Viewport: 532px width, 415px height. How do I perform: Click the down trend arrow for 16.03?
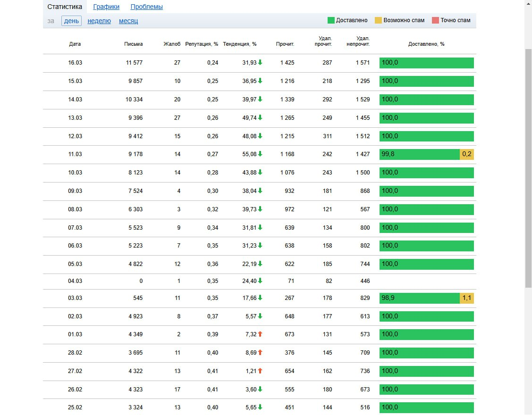tap(260, 62)
